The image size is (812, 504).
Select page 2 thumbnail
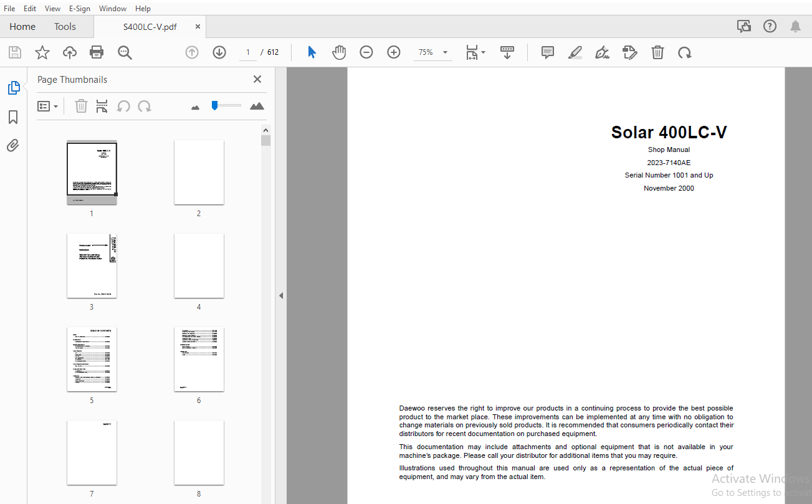[199, 172]
